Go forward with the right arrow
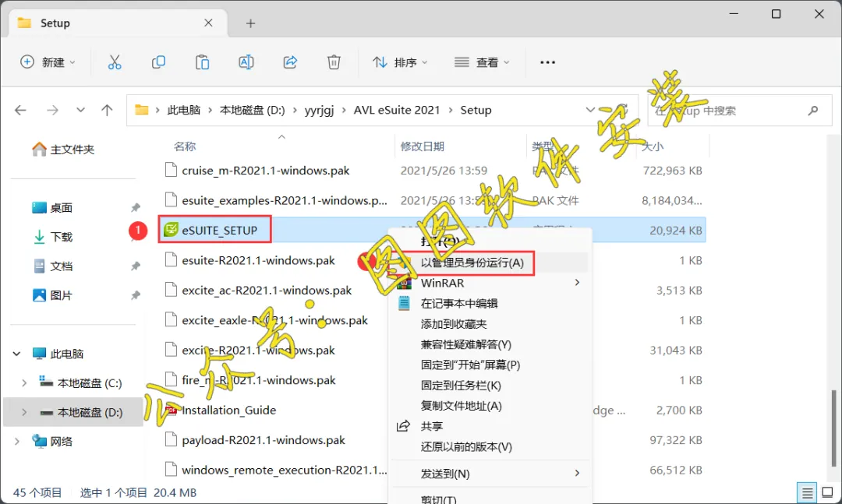 coord(52,111)
